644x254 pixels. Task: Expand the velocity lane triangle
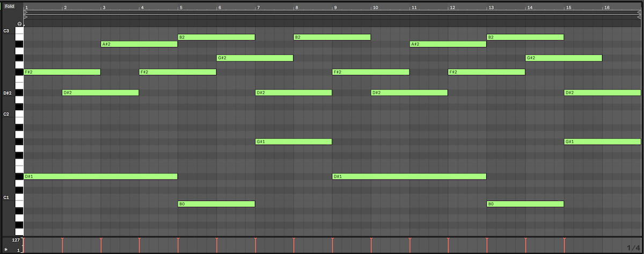(x=6, y=250)
